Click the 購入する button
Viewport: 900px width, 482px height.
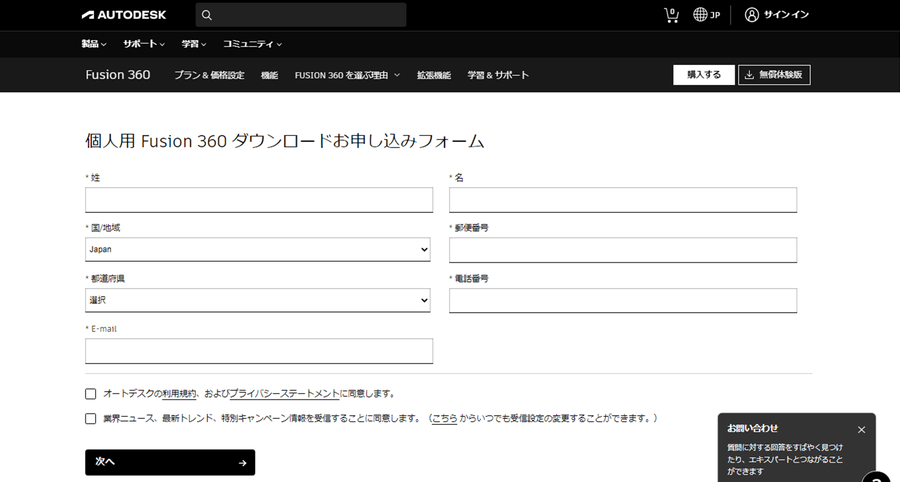point(704,75)
